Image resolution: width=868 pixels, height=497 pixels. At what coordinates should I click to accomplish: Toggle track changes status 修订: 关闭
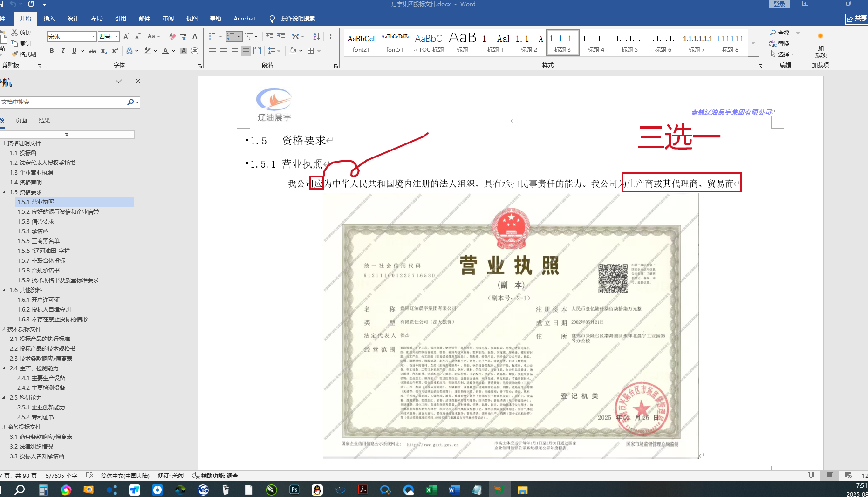click(171, 476)
